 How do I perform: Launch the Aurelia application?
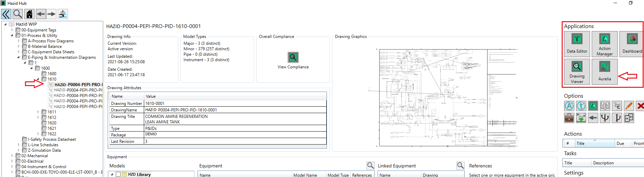tap(604, 71)
